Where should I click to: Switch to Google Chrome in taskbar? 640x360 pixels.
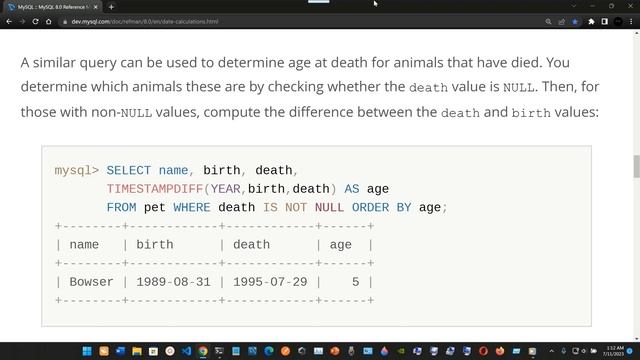203,351
